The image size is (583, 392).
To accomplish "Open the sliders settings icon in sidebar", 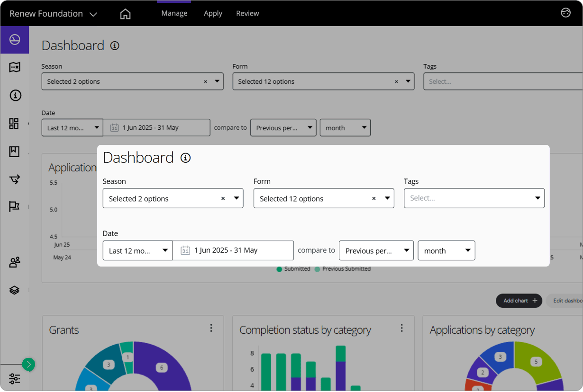I will [x=15, y=379].
